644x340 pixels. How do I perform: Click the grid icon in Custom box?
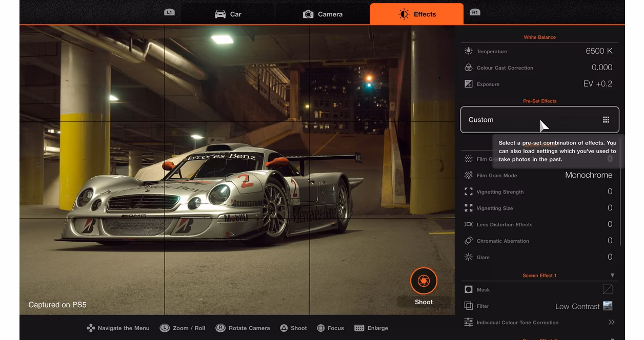point(606,120)
